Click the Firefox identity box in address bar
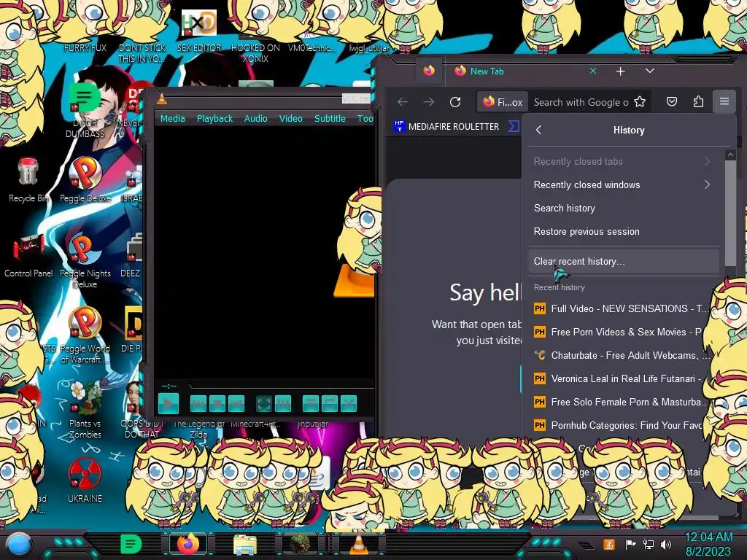Screen dimensions: 747x560 coord(502,102)
